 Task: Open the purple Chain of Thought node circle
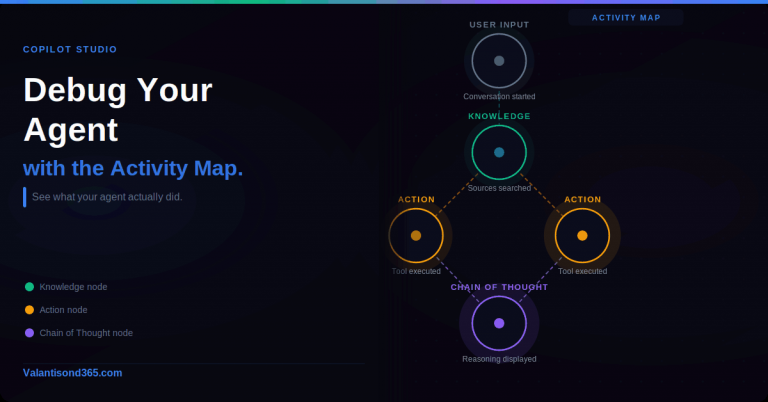pos(499,323)
